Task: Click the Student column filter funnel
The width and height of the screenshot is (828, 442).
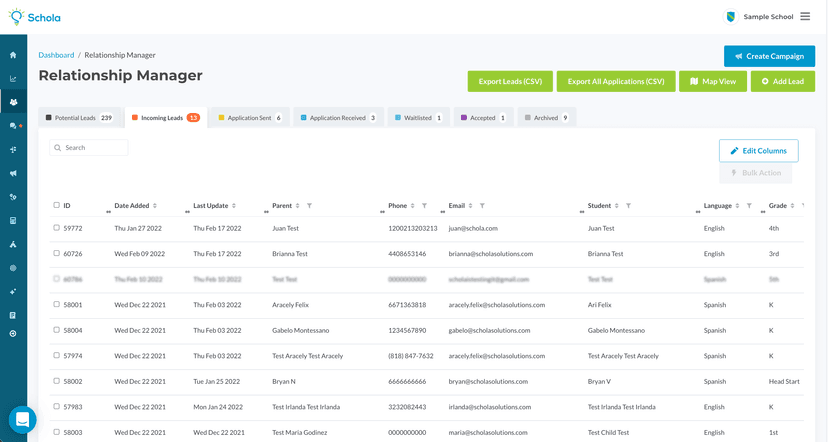Action: [x=628, y=206]
